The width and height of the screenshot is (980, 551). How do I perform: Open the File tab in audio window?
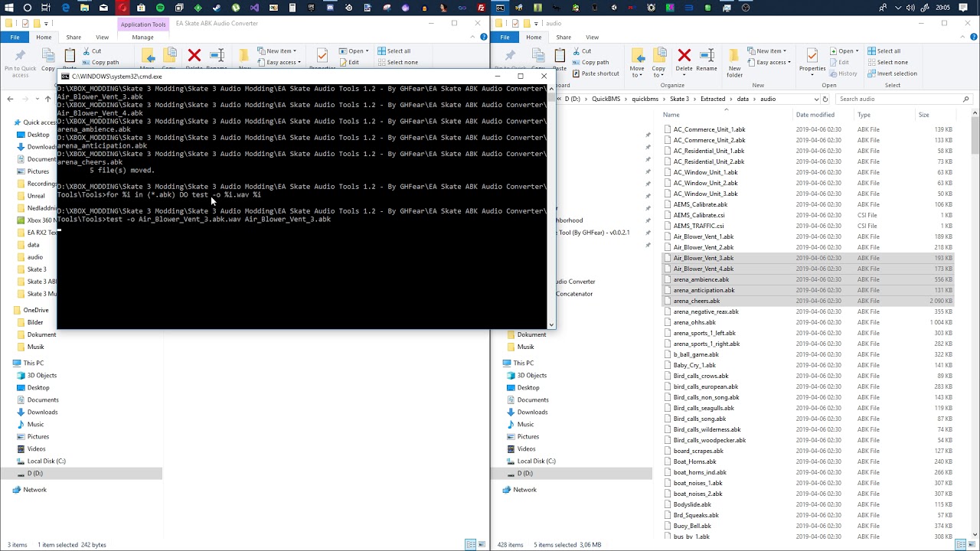pyautogui.click(x=505, y=37)
